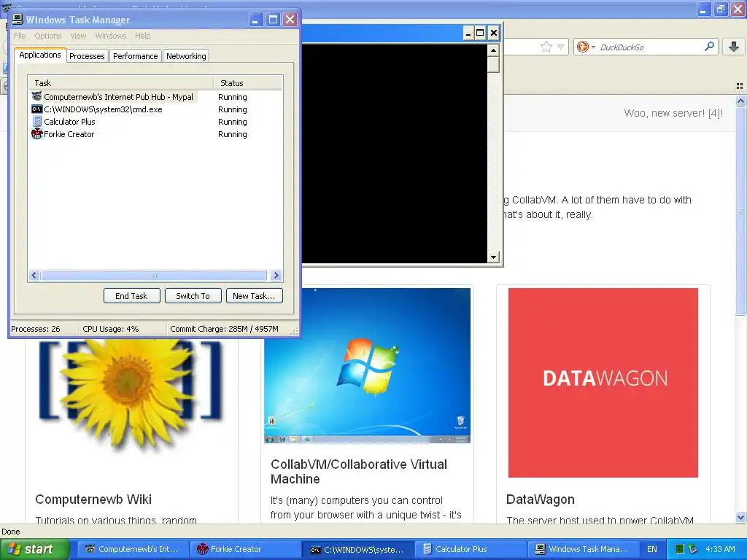The width and height of the screenshot is (747, 560).
Task: Click the cmd window scroll down arrow
Action: (493, 257)
